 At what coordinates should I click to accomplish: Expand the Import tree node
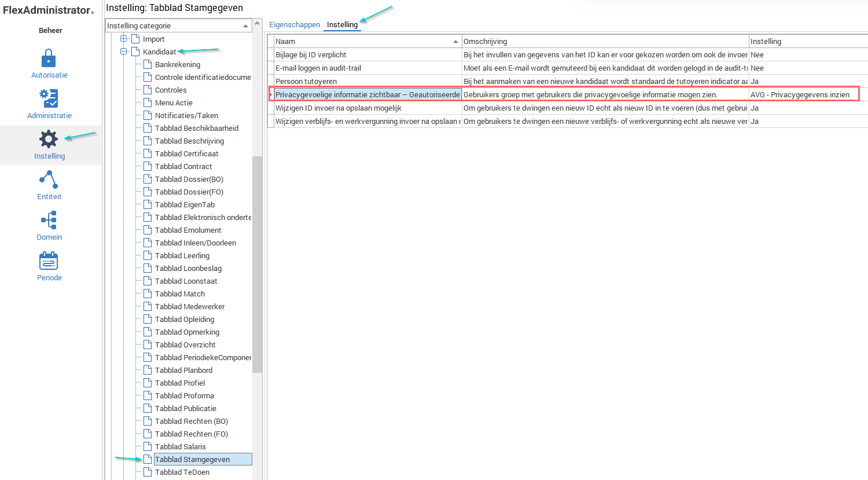123,39
